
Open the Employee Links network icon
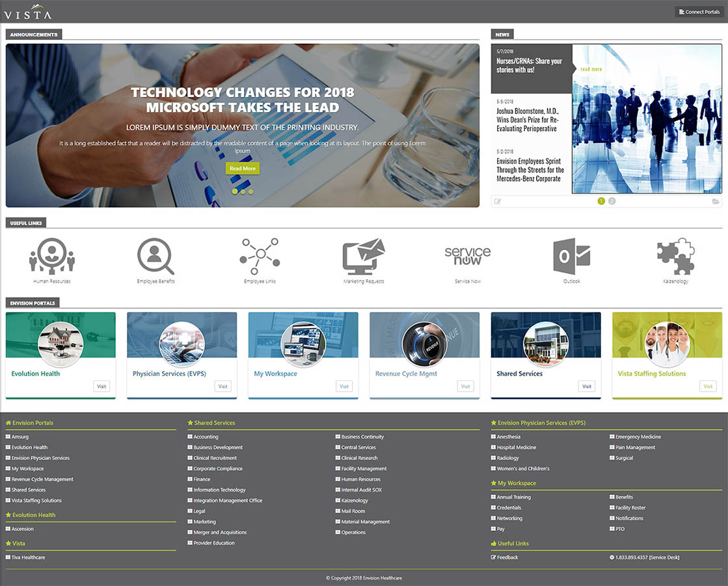pos(260,256)
